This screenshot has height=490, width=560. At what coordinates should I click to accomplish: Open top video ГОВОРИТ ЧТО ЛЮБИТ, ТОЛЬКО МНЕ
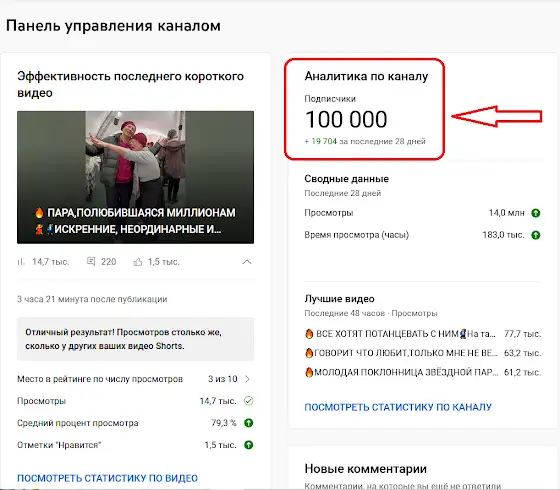(x=401, y=353)
